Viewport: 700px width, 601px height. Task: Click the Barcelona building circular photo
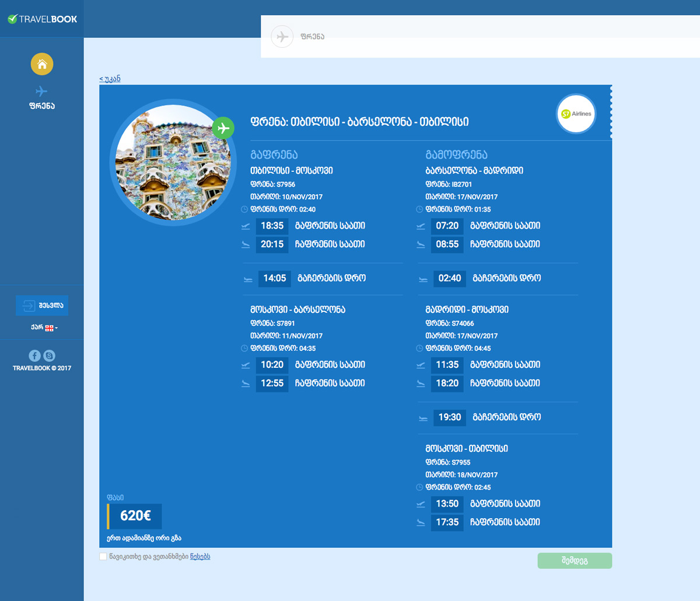[173, 163]
